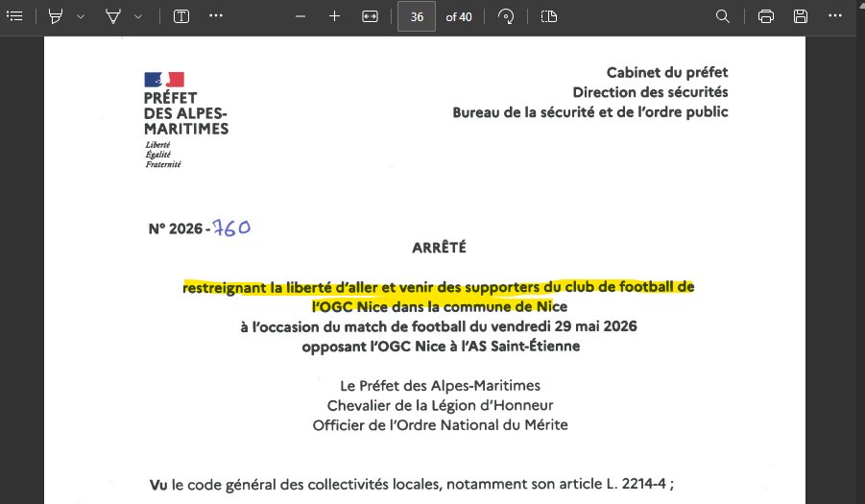Image resolution: width=865 pixels, height=504 pixels.
Task: Click highlighted line starting 'restreignant la liberté'
Action: tap(439, 287)
